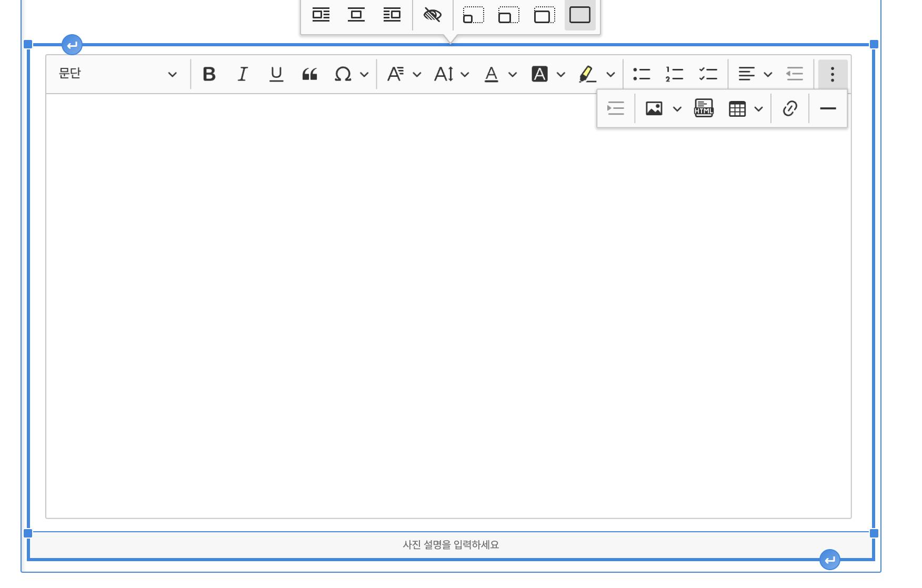Insert a block quote

(x=309, y=74)
